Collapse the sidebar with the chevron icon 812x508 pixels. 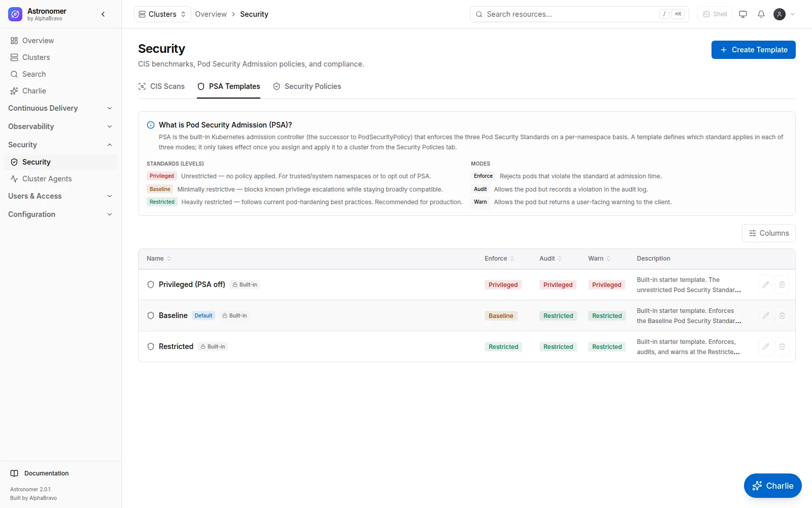pyautogui.click(x=103, y=14)
